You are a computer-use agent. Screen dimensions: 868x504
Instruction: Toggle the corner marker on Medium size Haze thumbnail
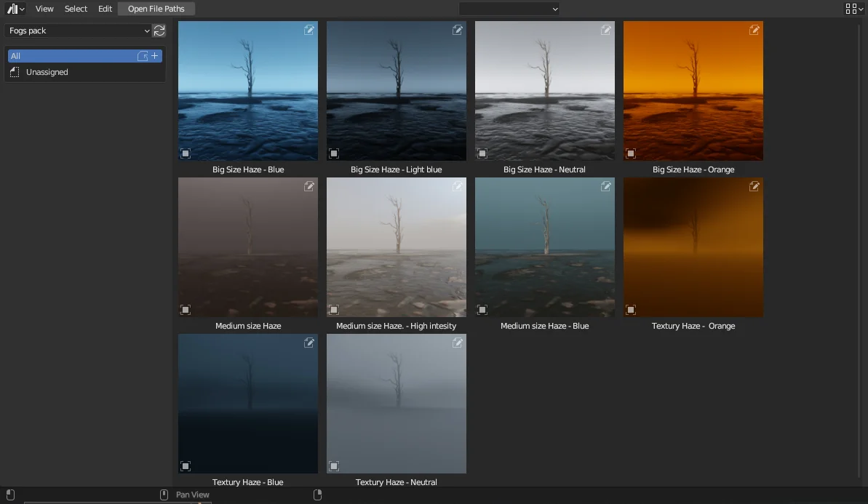185,310
